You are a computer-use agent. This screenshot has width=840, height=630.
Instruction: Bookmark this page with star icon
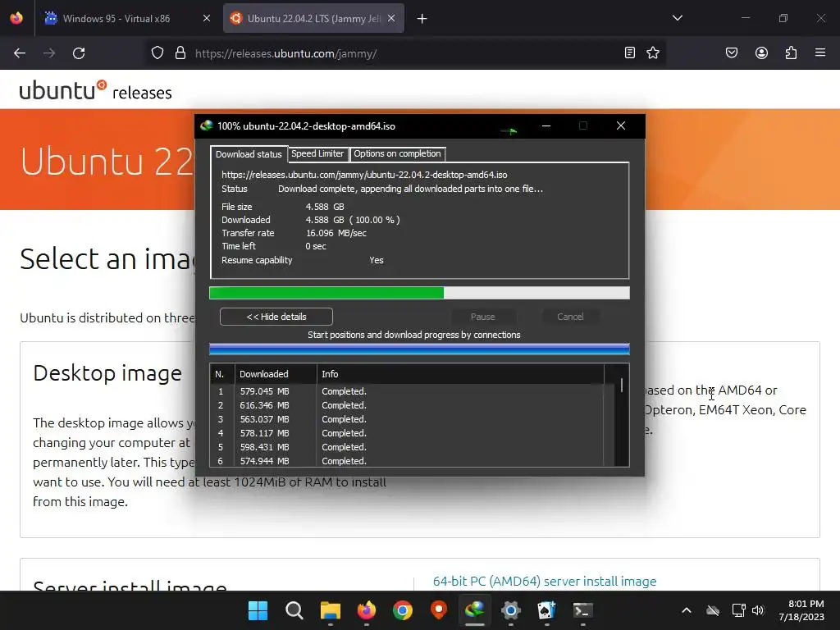(x=652, y=52)
